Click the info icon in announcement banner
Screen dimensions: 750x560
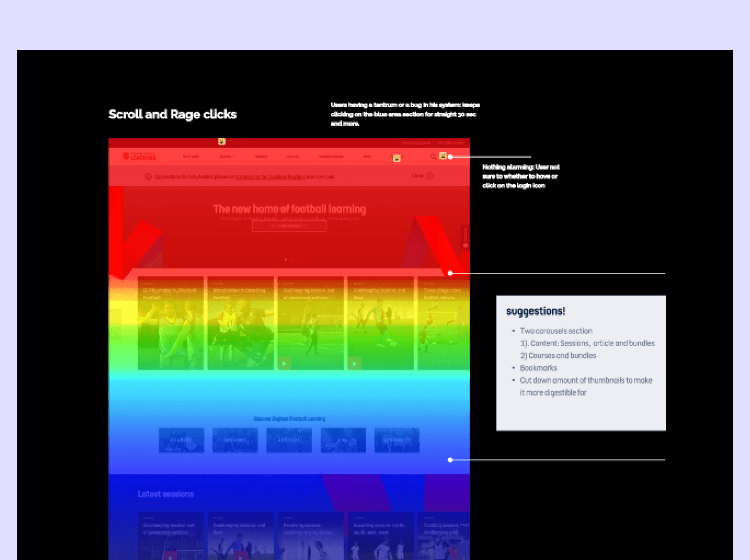pos(148,177)
